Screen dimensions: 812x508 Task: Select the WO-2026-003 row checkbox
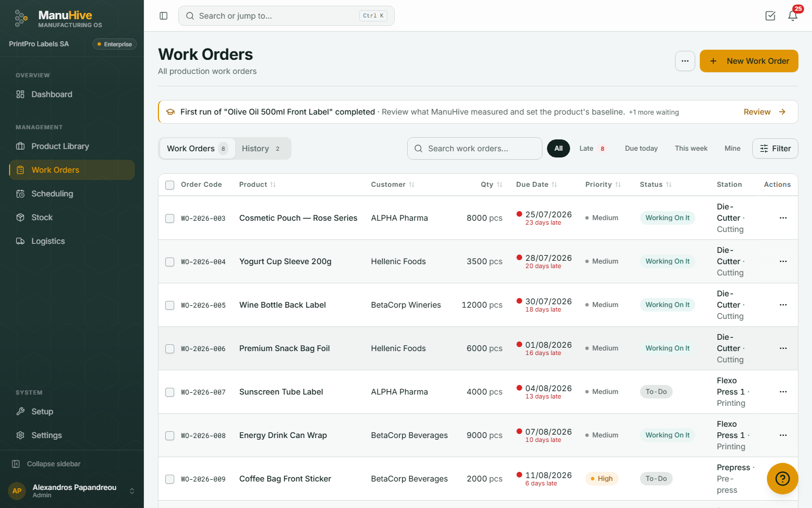170,218
